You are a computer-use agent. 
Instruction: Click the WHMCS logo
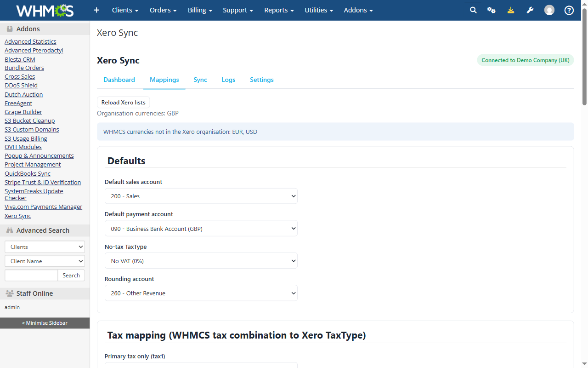(45, 10)
